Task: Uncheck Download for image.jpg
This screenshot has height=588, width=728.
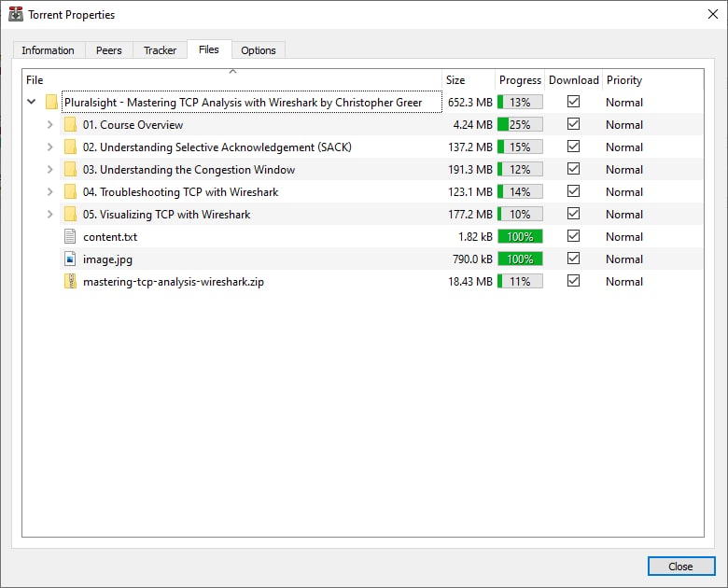Action: coord(573,259)
